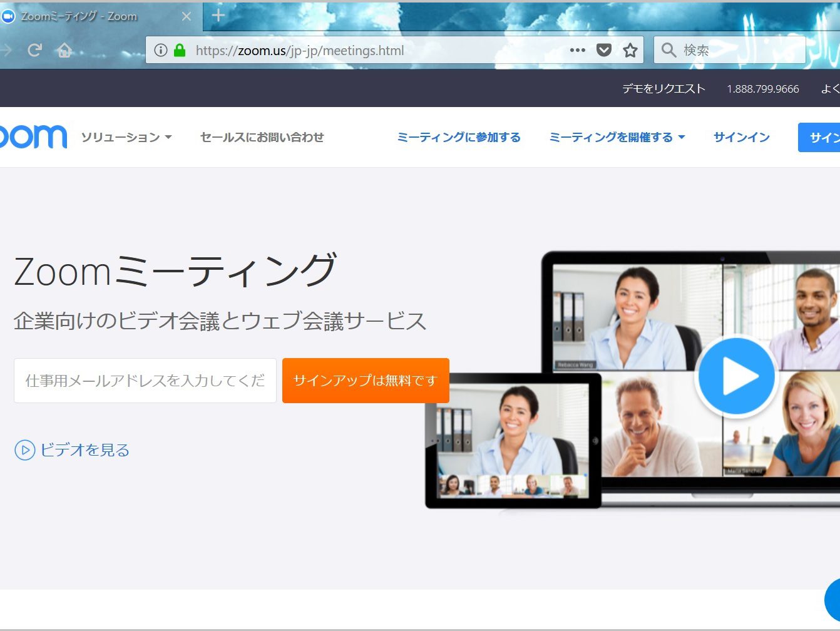This screenshot has width=840, height=631.
Task: Click the phone number 1.888.799.9666
Action: coord(763,89)
